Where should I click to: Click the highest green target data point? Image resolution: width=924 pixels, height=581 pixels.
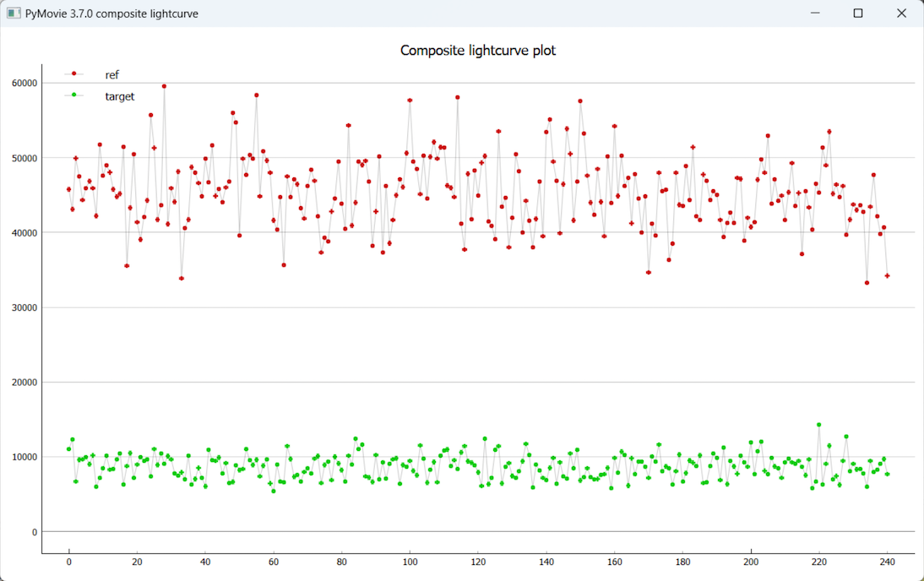[818, 425]
